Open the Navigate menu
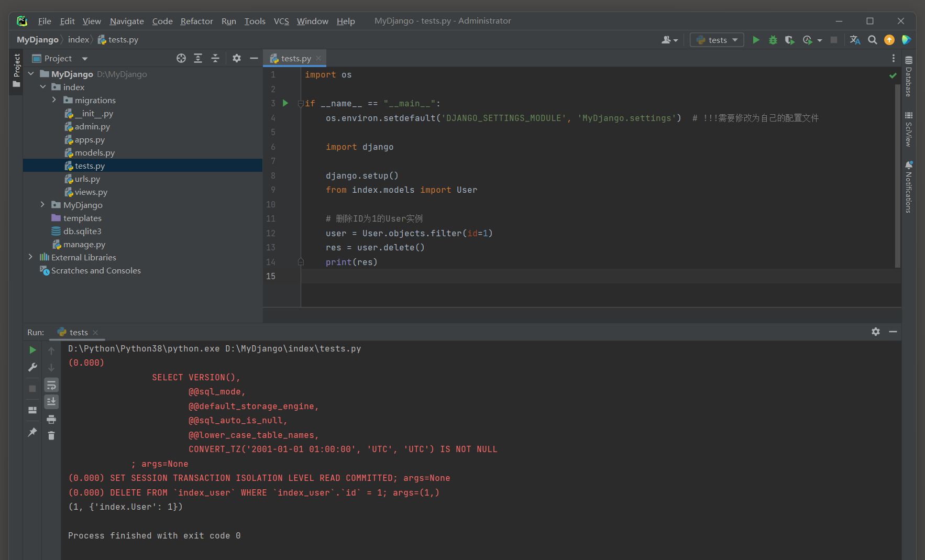The image size is (925, 560). 127,21
